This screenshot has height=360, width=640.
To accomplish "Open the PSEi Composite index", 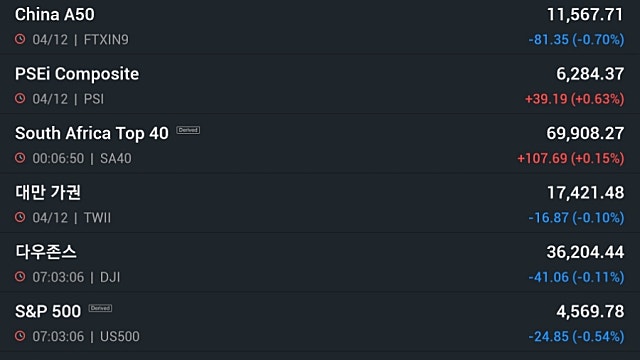I will pyautogui.click(x=320, y=84).
